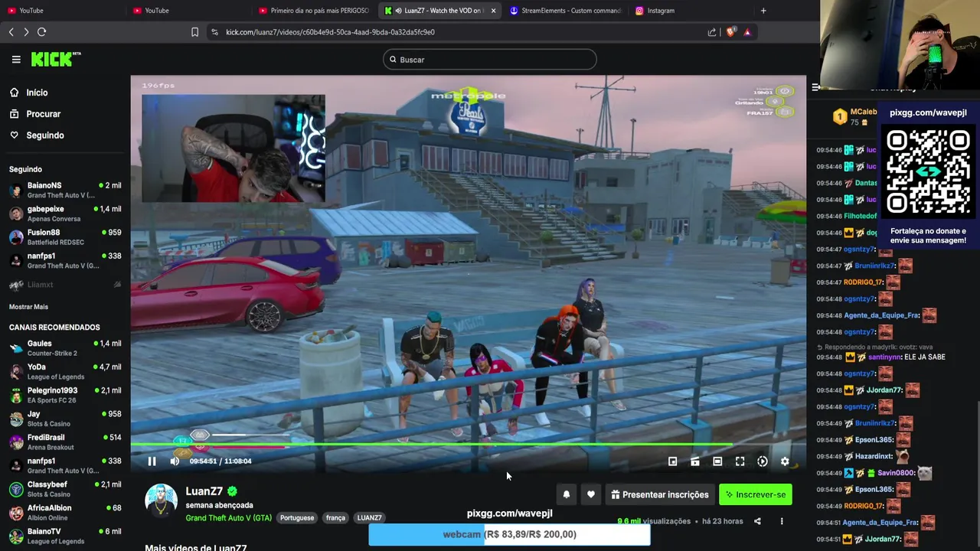This screenshot has height=551, width=980.
Task: Click the Kick logo
Action: [55, 59]
